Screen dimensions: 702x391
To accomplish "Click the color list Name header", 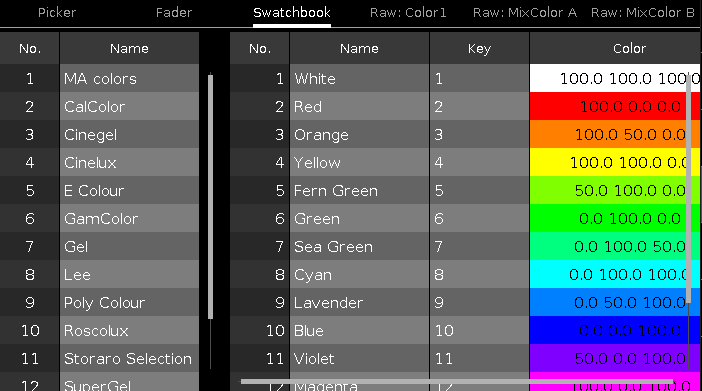I will click(x=360, y=48).
